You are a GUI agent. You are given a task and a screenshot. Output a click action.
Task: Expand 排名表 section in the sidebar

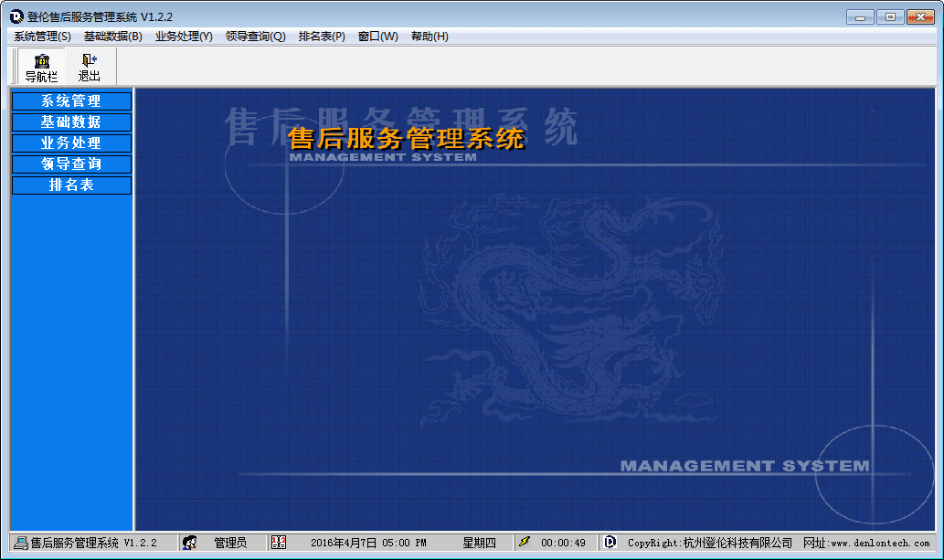(71, 185)
